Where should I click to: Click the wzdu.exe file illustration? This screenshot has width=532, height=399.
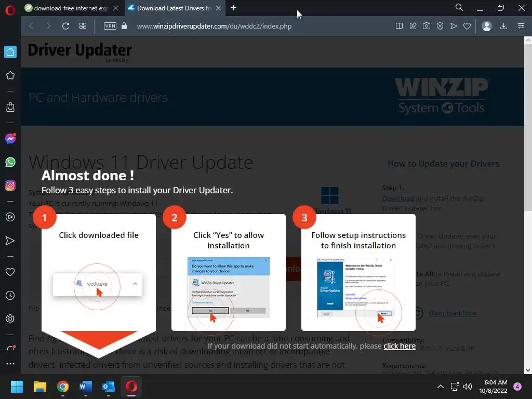click(x=97, y=284)
